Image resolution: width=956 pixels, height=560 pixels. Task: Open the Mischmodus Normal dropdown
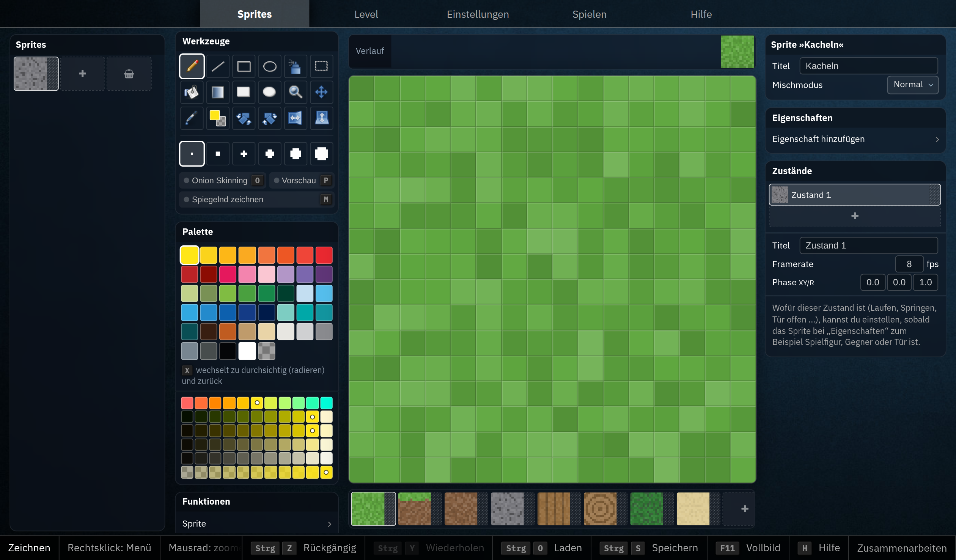912,85
